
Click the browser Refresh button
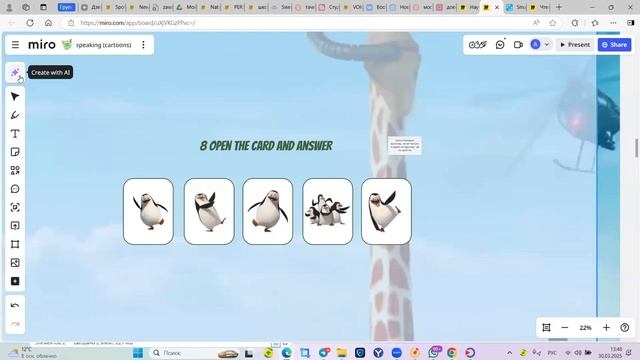(30, 23)
